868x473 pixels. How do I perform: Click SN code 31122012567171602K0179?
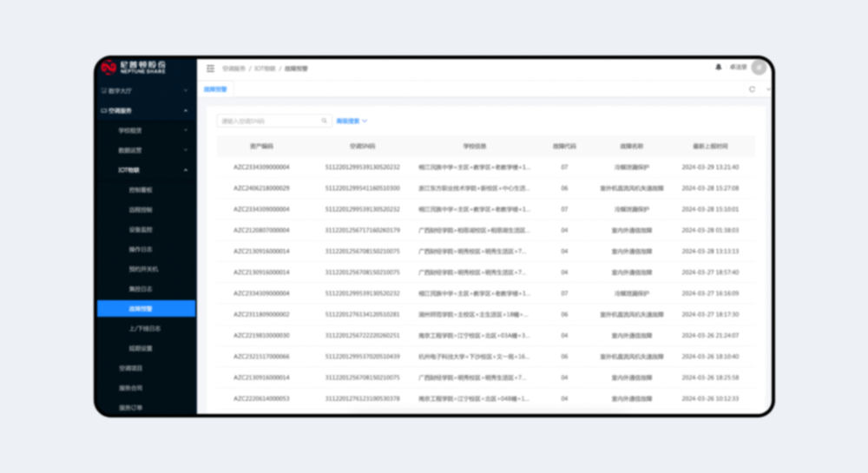pos(363,230)
